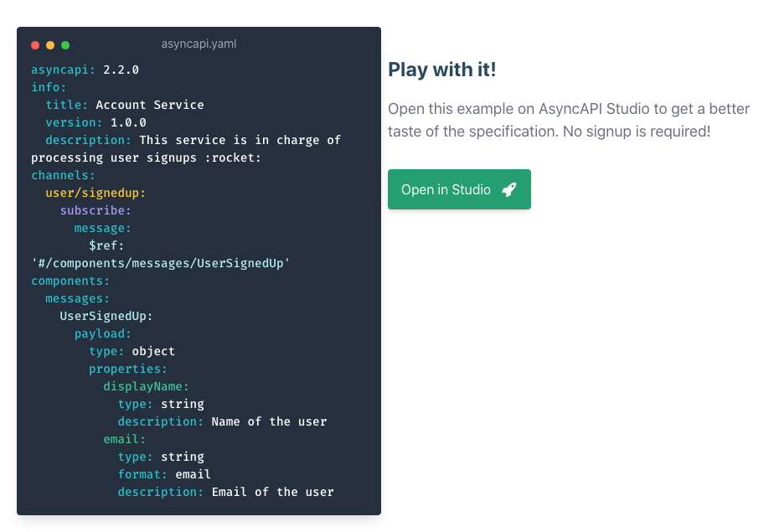Click the '#/components/messages/UserSignedUp' reference string

pos(161,263)
